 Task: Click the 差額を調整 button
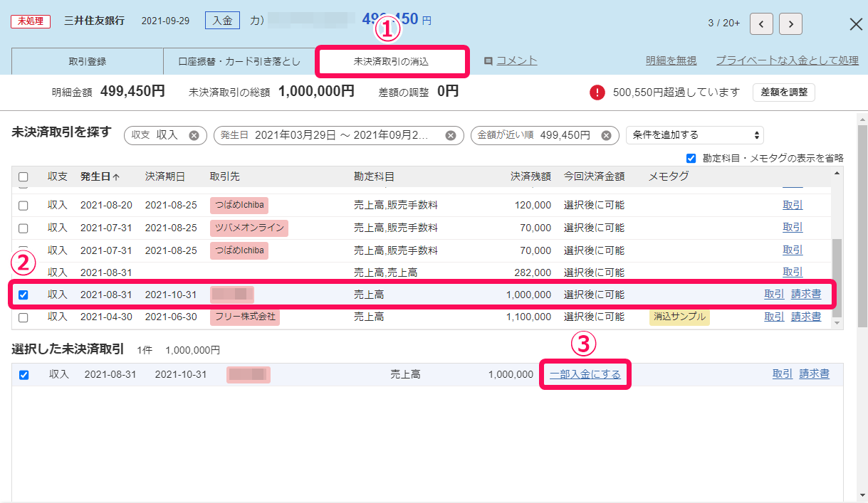click(784, 92)
